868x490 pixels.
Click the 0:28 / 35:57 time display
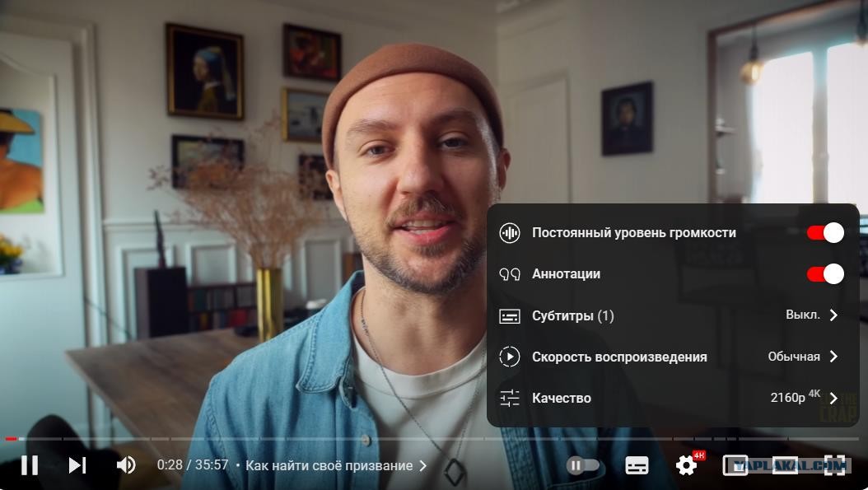pyautogui.click(x=193, y=465)
